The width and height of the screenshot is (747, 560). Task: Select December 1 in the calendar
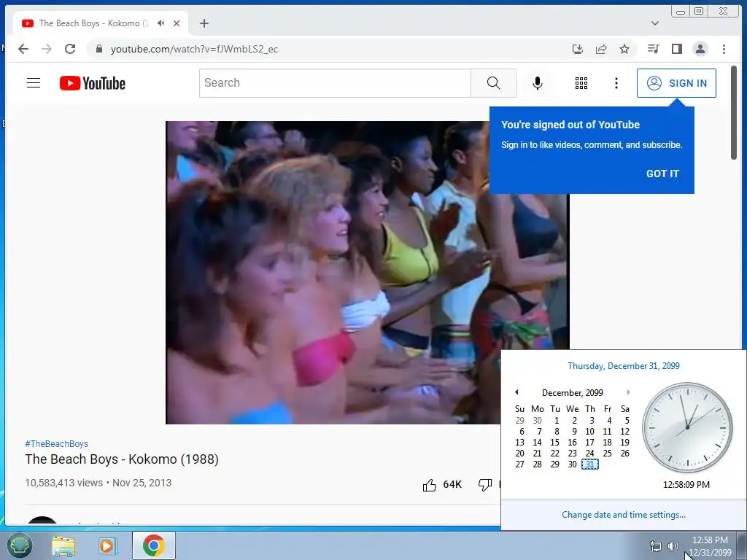pos(556,421)
